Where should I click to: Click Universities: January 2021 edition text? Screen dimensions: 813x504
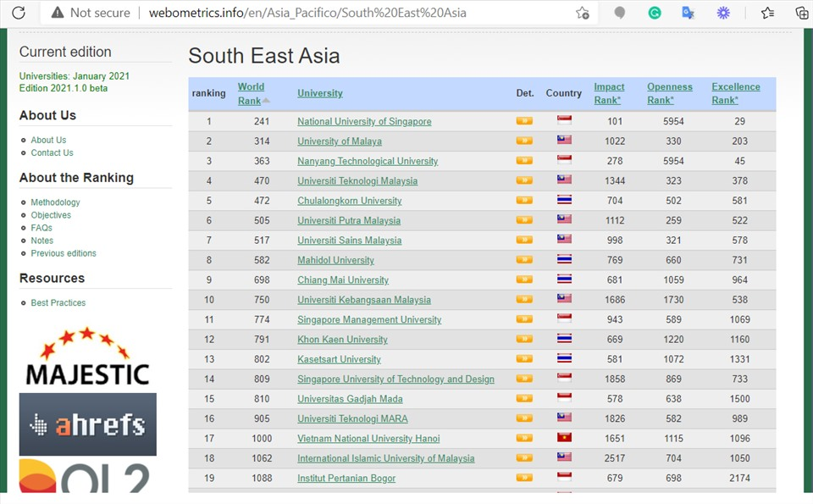coord(75,76)
